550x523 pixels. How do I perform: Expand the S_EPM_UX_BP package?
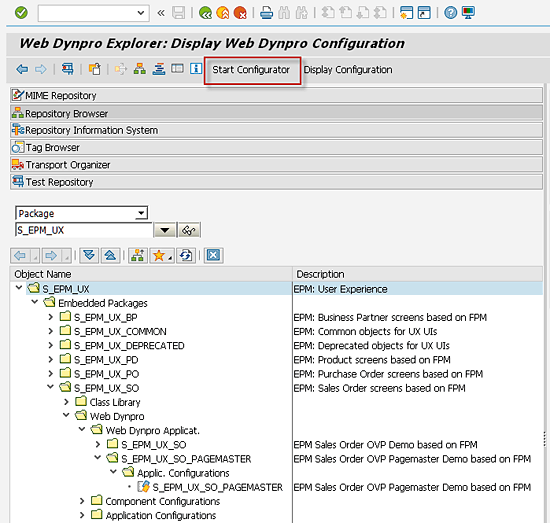pyautogui.click(x=51, y=317)
